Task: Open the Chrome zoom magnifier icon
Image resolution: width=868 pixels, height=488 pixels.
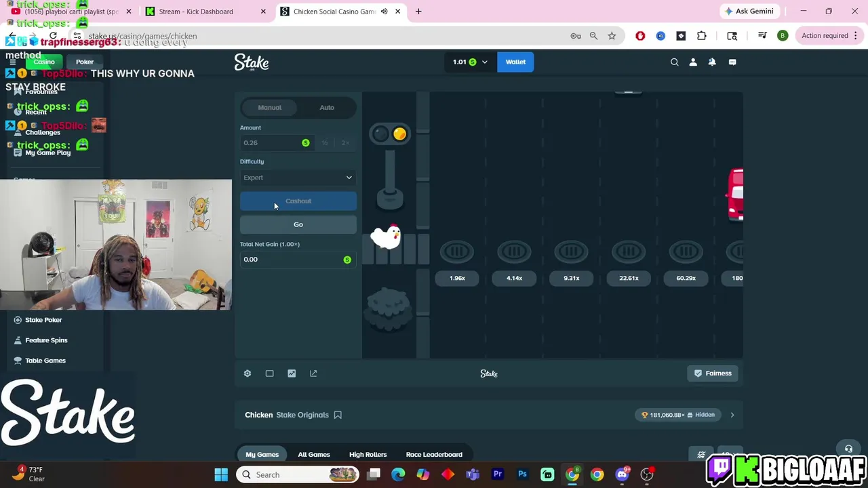Action: pos(593,36)
